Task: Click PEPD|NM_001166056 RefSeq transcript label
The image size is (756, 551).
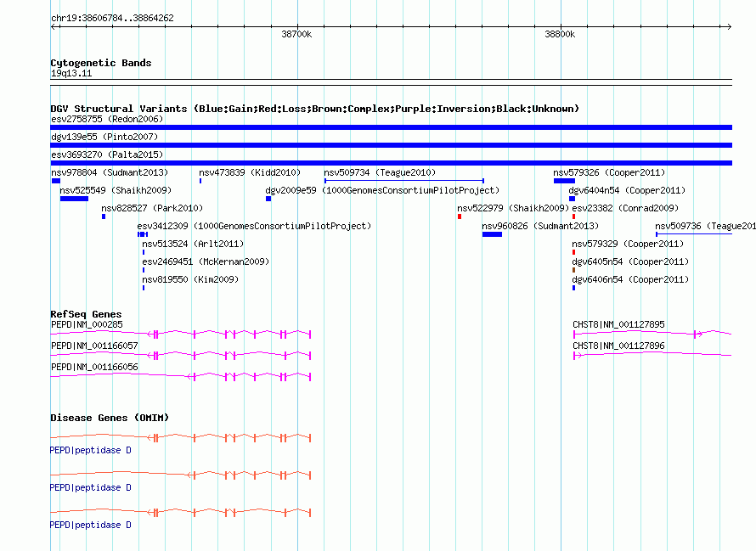Action: (94, 367)
